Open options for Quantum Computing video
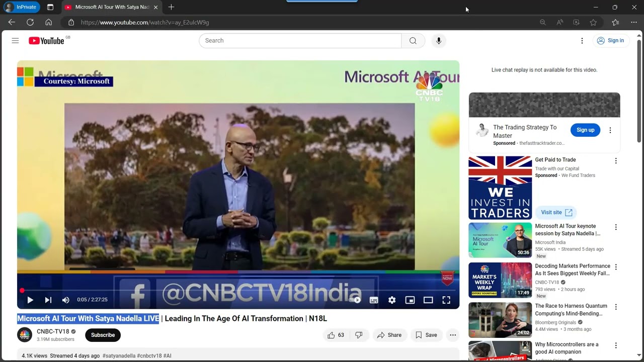The height and width of the screenshot is (362, 644). point(616,307)
